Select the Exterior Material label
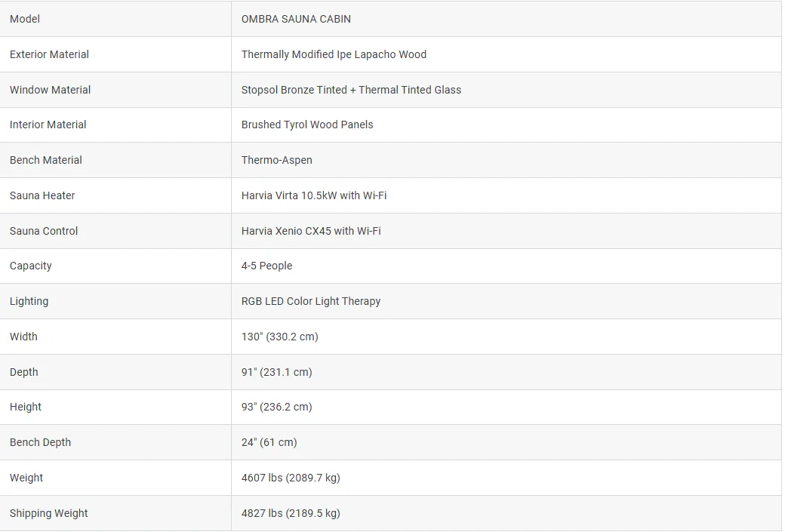 coord(49,54)
